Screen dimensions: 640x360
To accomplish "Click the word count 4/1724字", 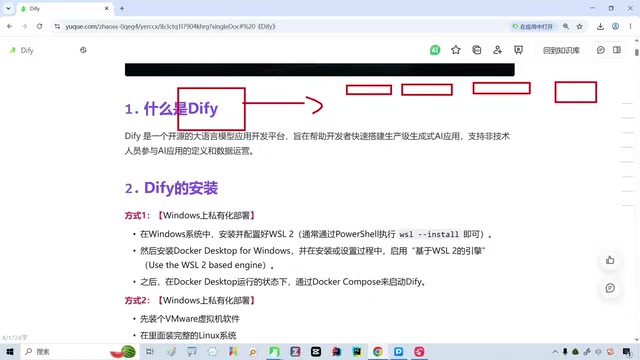I will point(15,338).
